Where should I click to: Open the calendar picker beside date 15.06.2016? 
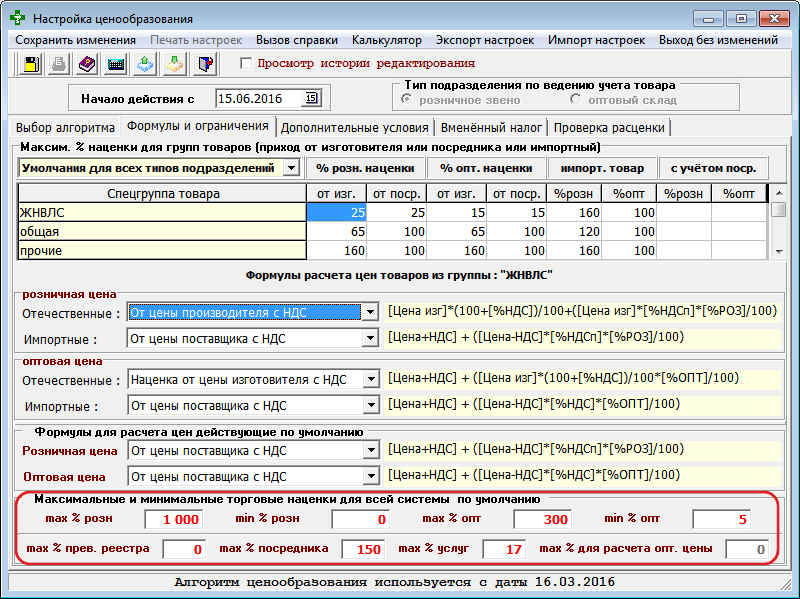click(x=312, y=98)
